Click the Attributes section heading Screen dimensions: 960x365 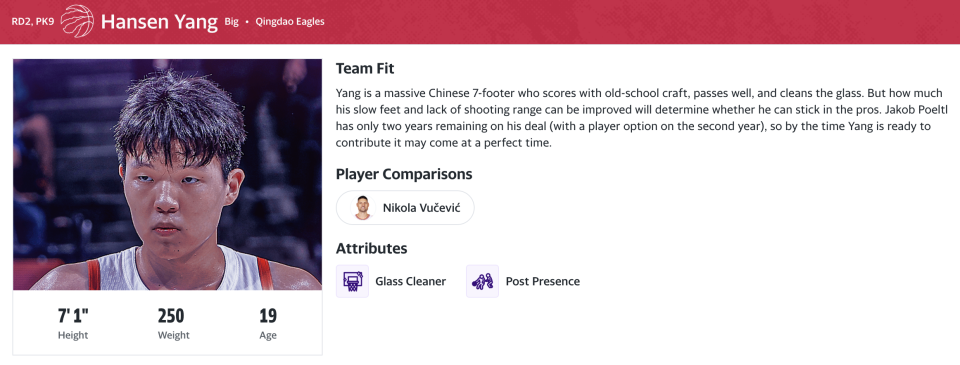[x=372, y=249]
